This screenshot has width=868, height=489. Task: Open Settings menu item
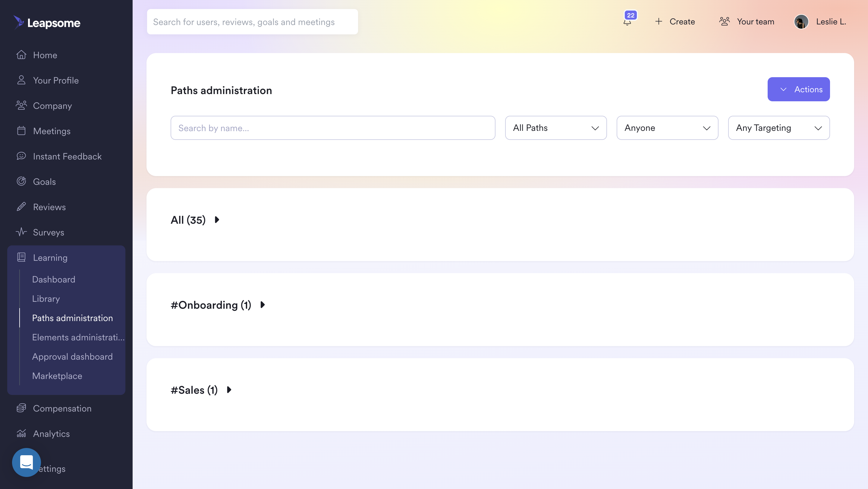[51, 468]
